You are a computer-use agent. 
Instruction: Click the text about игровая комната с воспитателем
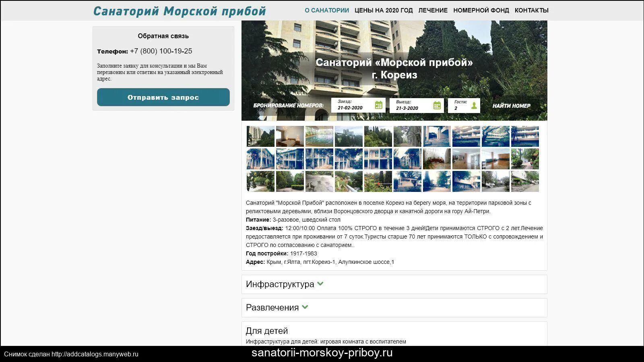[x=326, y=341]
